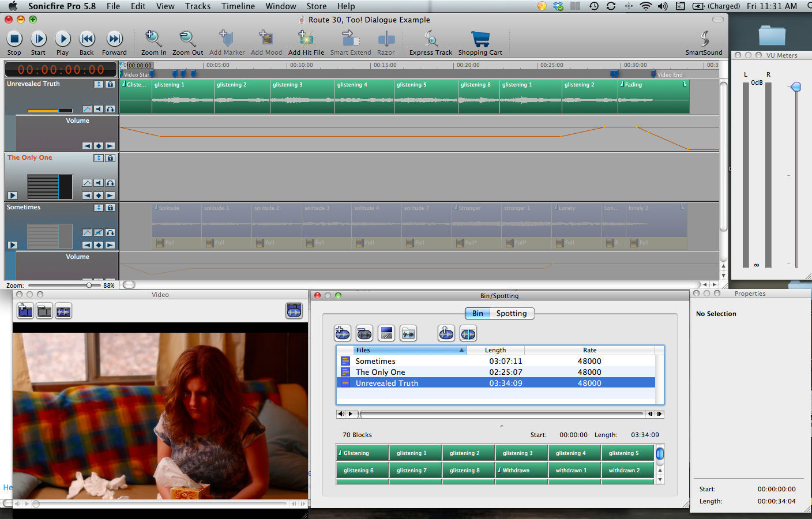Click the Add Marker toolbar icon

coord(227,39)
